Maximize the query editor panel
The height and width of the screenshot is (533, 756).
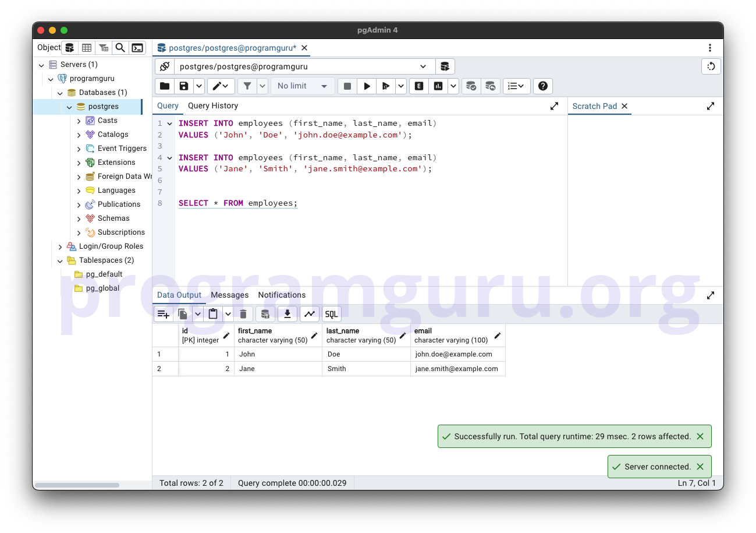(x=554, y=106)
